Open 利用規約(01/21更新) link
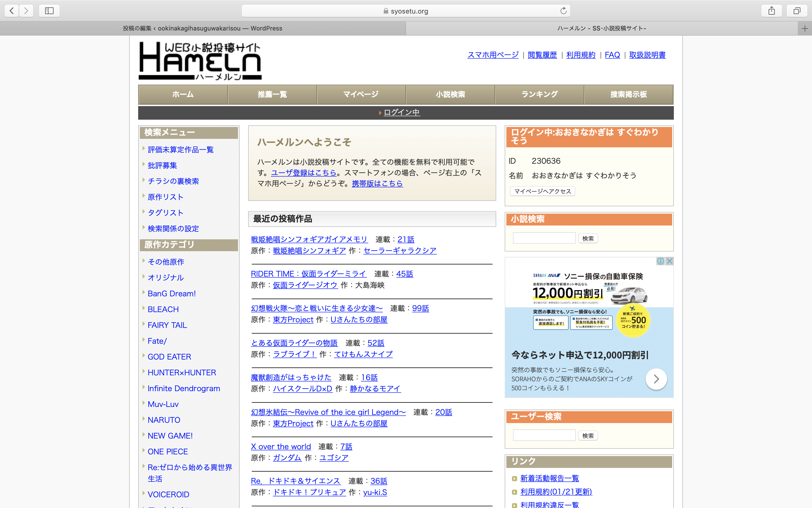The image size is (812, 508). click(556, 492)
